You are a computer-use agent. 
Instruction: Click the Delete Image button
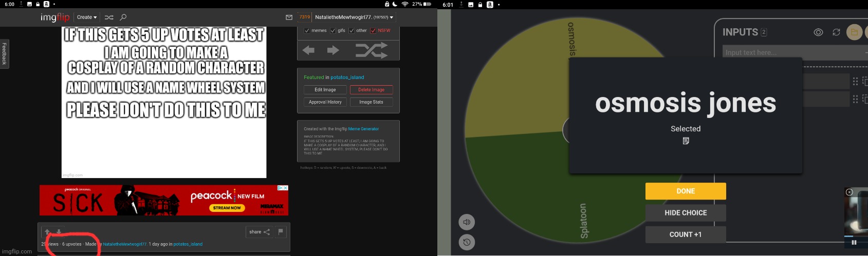[x=371, y=90]
